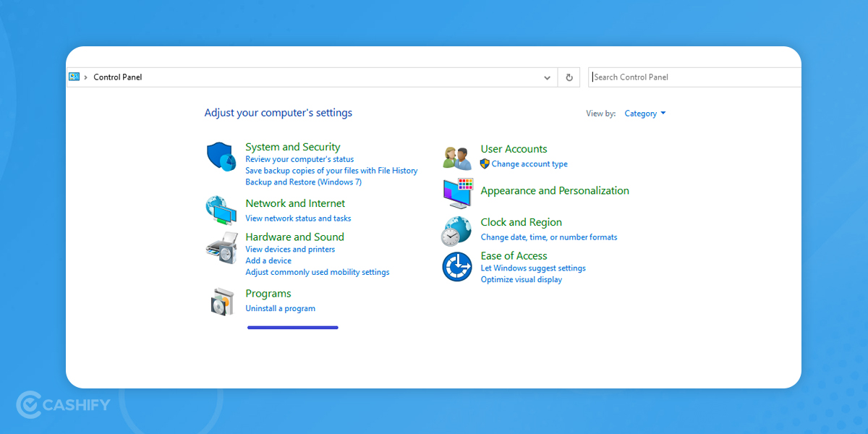
Task: Click the Clock and Region clock icon
Action: pyautogui.click(x=456, y=231)
